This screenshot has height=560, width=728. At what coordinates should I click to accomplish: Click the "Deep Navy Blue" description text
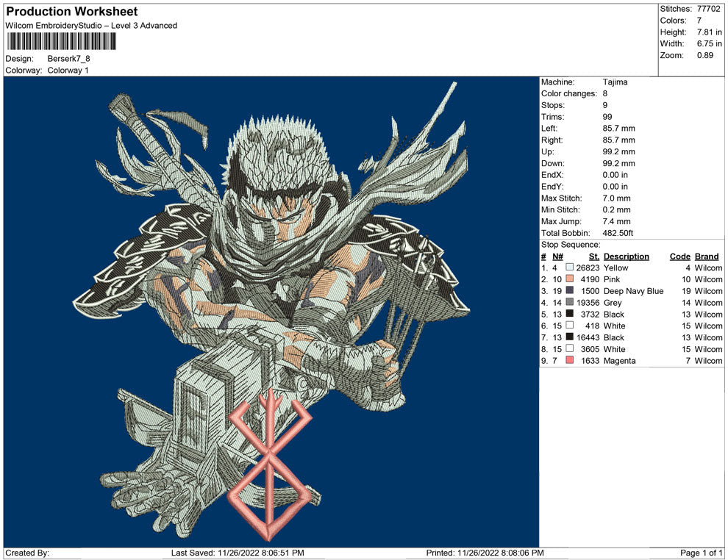633,291
